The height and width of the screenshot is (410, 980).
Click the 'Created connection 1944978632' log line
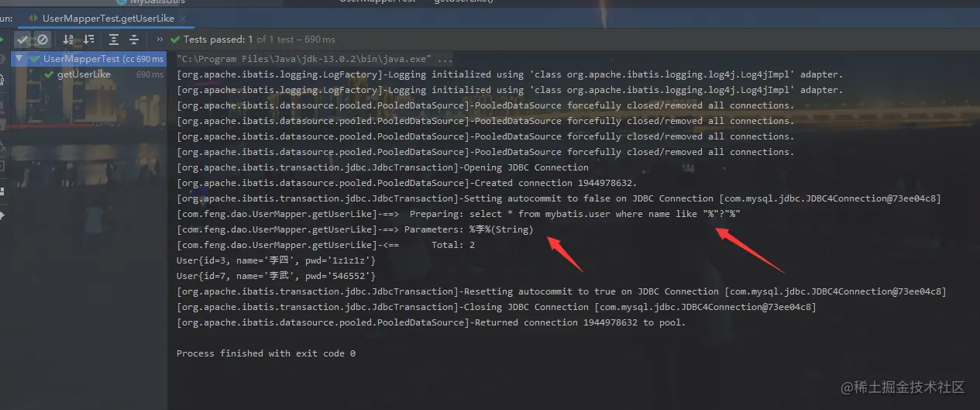407,183
